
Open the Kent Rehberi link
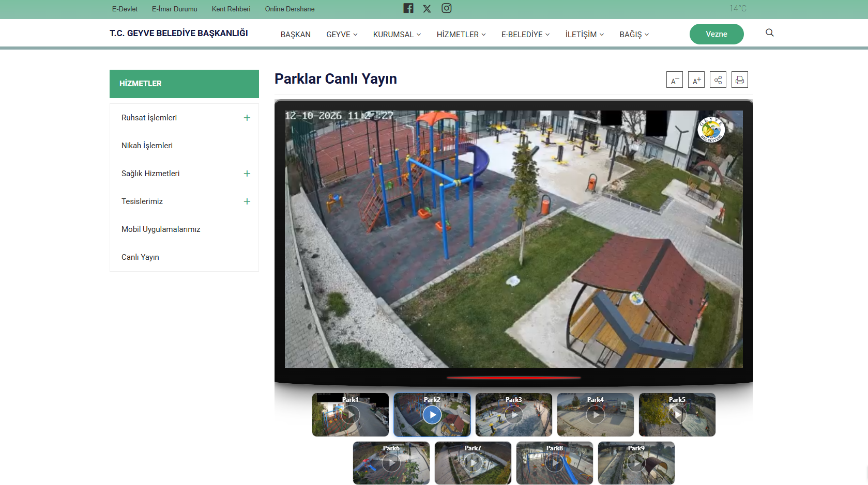(x=231, y=9)
